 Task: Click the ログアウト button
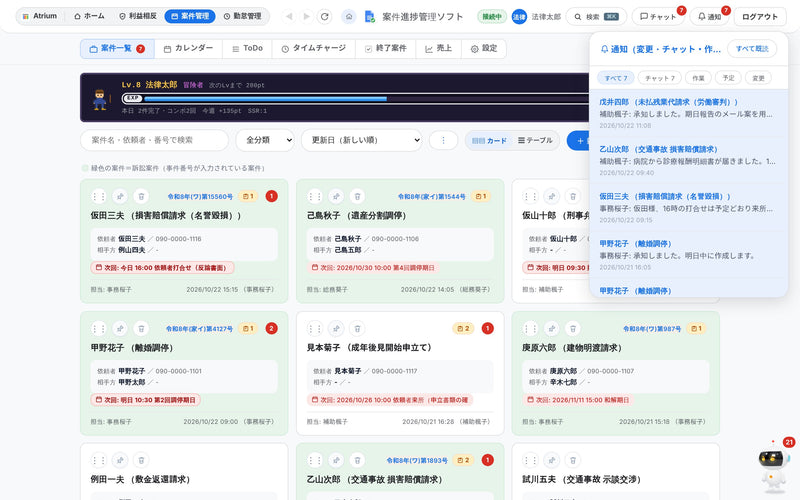coord(760,17)
